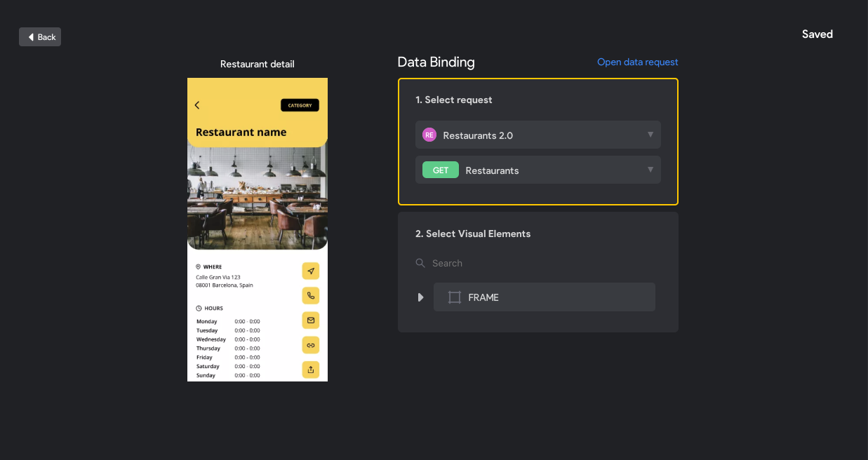Open the data request link

coord(637,62)
